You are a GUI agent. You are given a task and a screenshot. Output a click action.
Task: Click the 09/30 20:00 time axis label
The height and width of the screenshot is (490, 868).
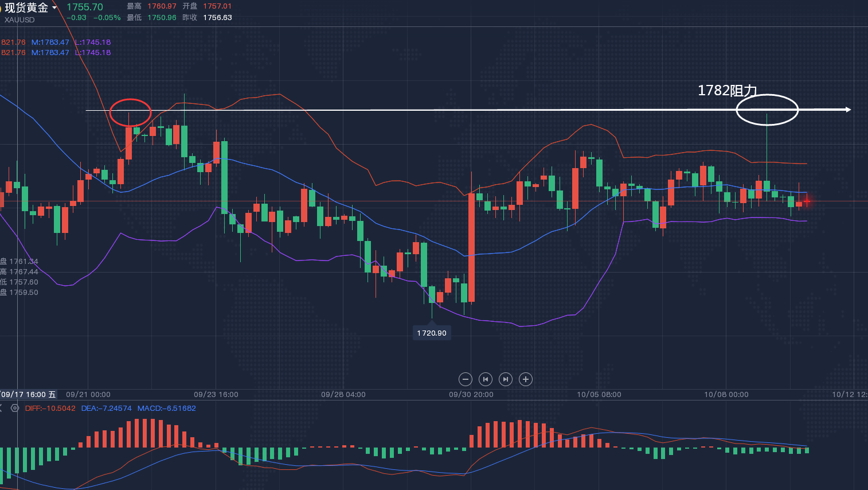[x=471, y=395]
